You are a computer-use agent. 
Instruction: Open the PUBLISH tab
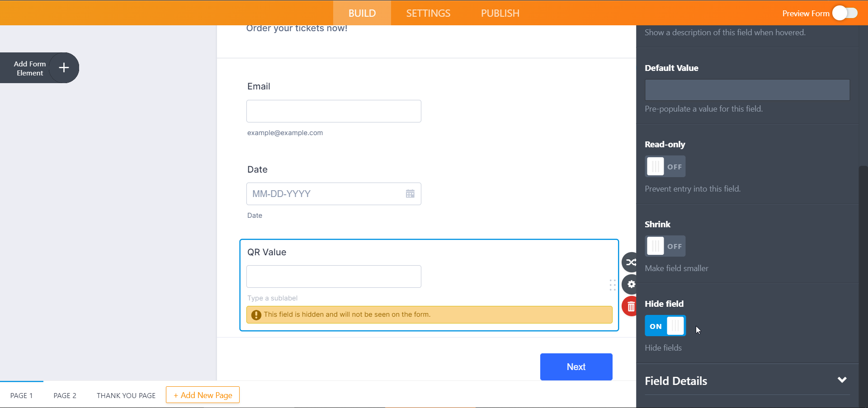[x=500, y=13]
